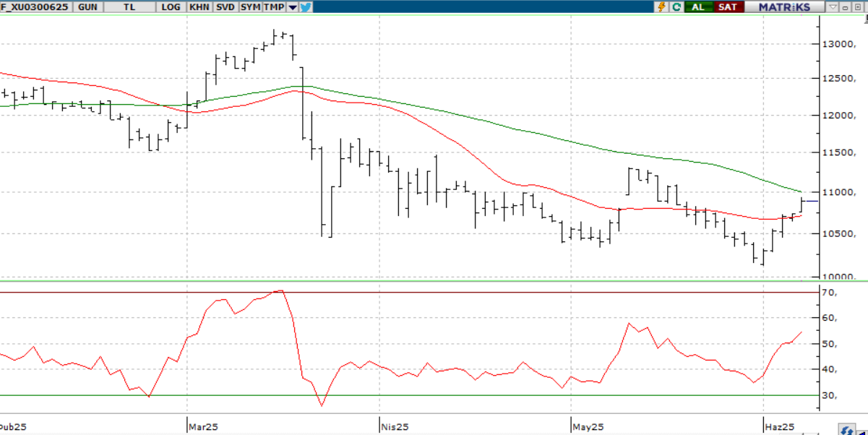Click the RSI 30 level label

(x=829, y=395)
